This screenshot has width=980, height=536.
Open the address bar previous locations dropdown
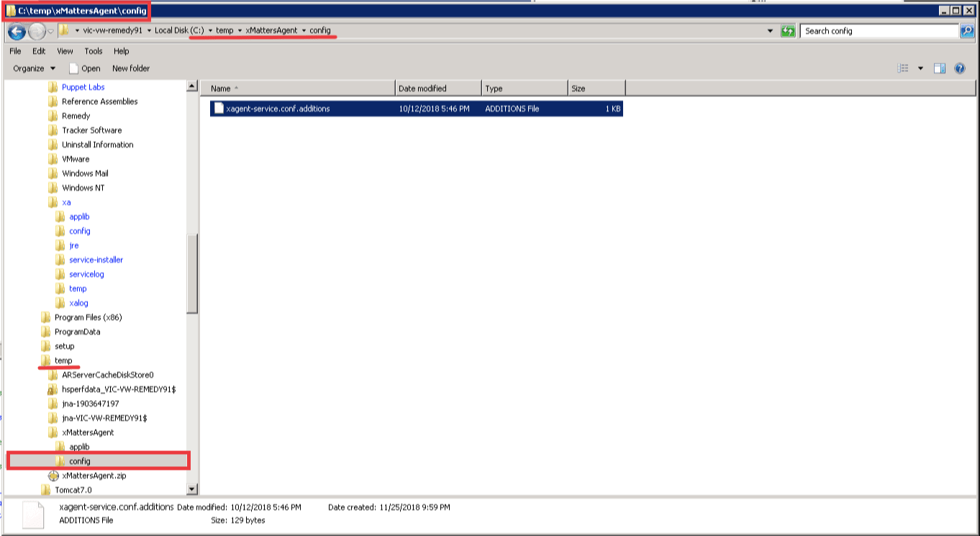tap(771, 31)
